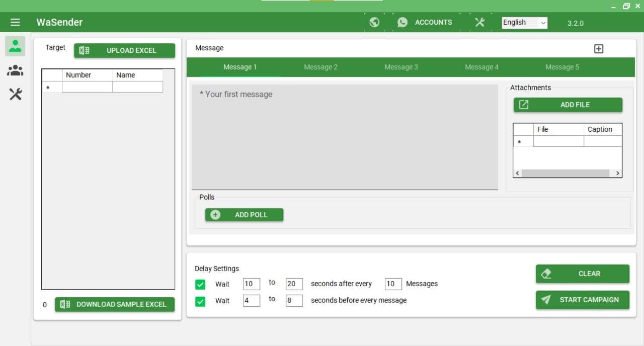Open the groups sidebar icon
The height and width of the screenshot is (346, 644).
(15, 70)
